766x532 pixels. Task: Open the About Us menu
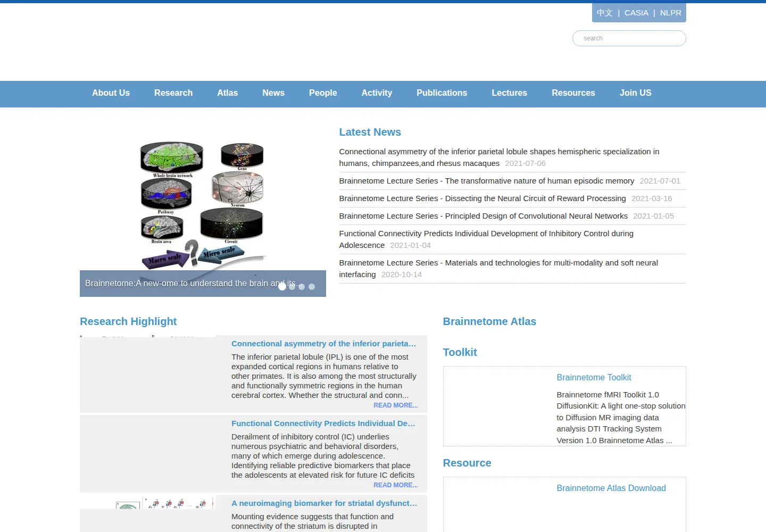pyautogui.click(x=111, y=93)
